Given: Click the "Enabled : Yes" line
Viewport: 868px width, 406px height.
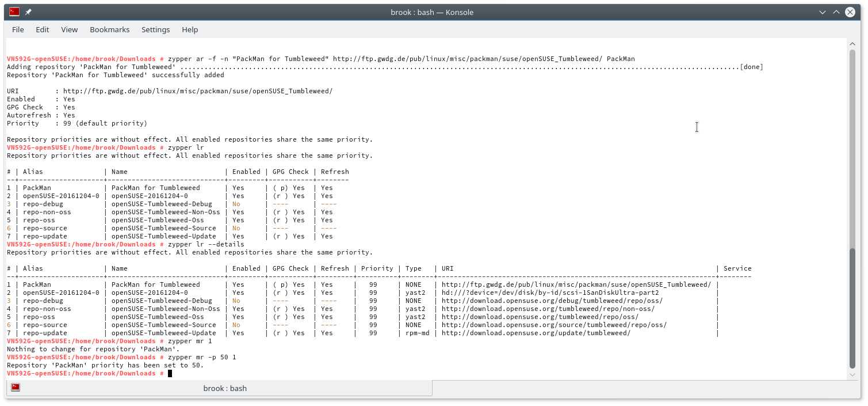Looking at the screenshot, I should pyautogui.click(x=41, y=99).
